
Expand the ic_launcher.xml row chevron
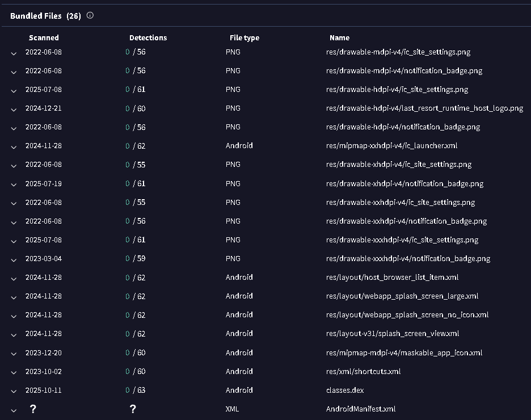pyautogui.click(x=14, y=146)
